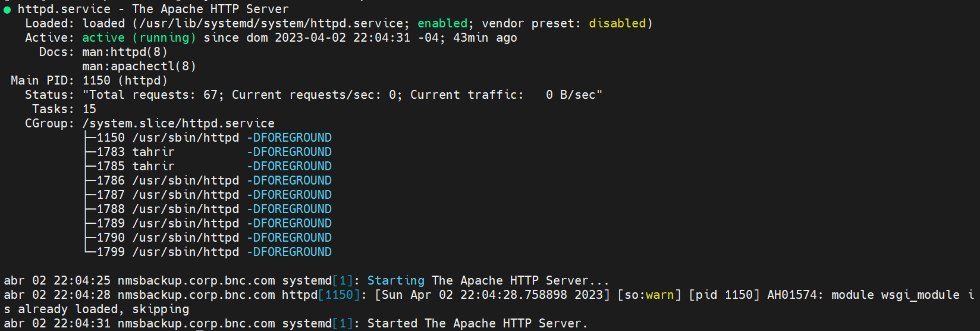Click the CGroup /system.slice/httpd.service path
The height and width of the screenshot is (331, 980).
pyautogui.click(x=178, y=123)
